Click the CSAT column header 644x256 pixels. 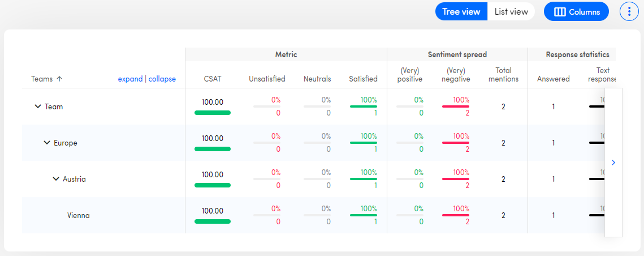coord(213,79)
